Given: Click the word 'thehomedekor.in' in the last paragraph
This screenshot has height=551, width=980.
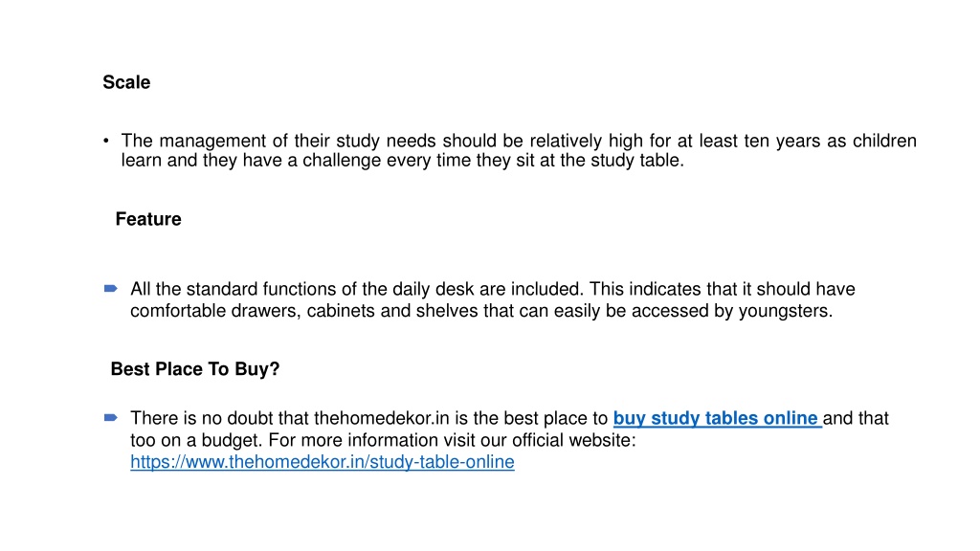Looking at the screenshot, I should click(x=381, y=418).
